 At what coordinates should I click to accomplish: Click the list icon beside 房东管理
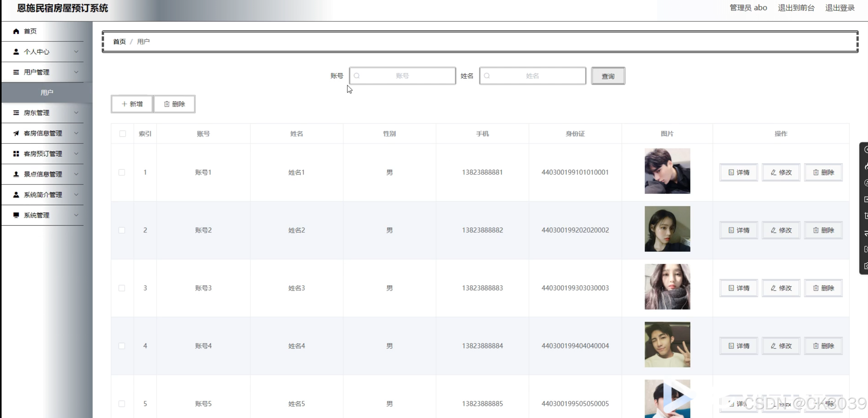pyautogui.click(x=16, y=112)
